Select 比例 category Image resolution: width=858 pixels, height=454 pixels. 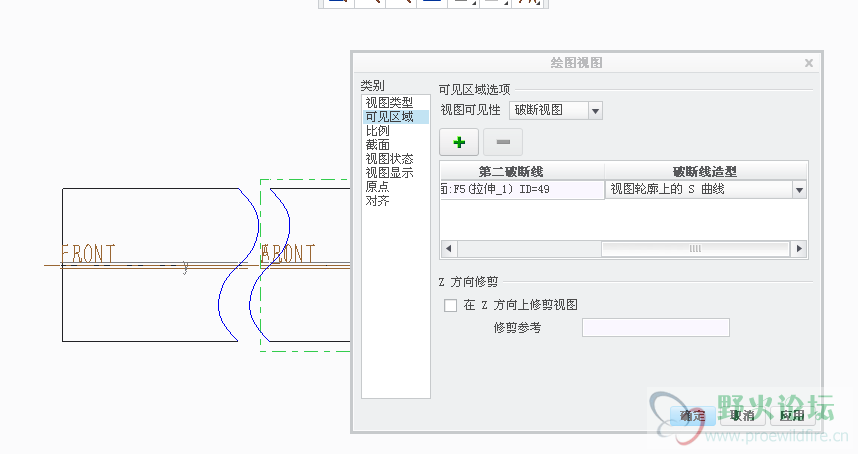coord(377,131)
